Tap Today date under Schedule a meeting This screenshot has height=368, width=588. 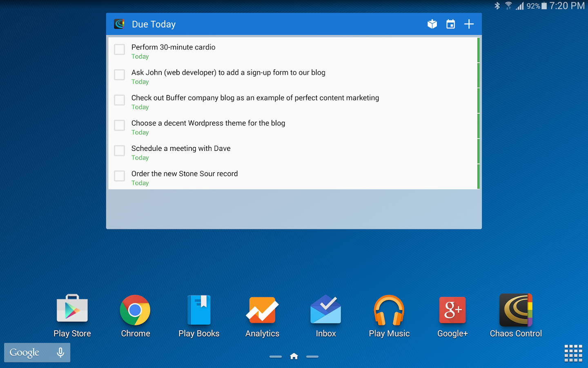pos(140,158)
